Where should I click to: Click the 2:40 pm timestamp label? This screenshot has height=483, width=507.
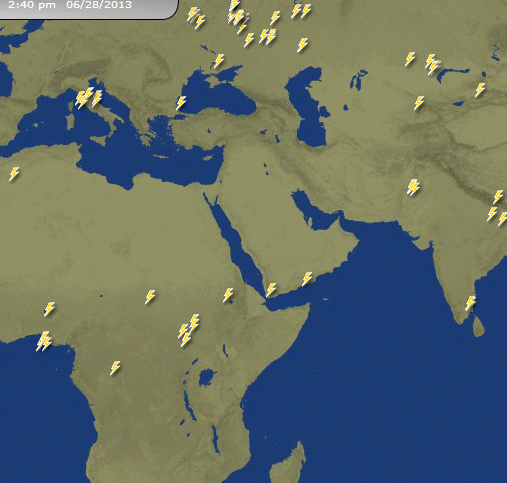click(32, 5)
